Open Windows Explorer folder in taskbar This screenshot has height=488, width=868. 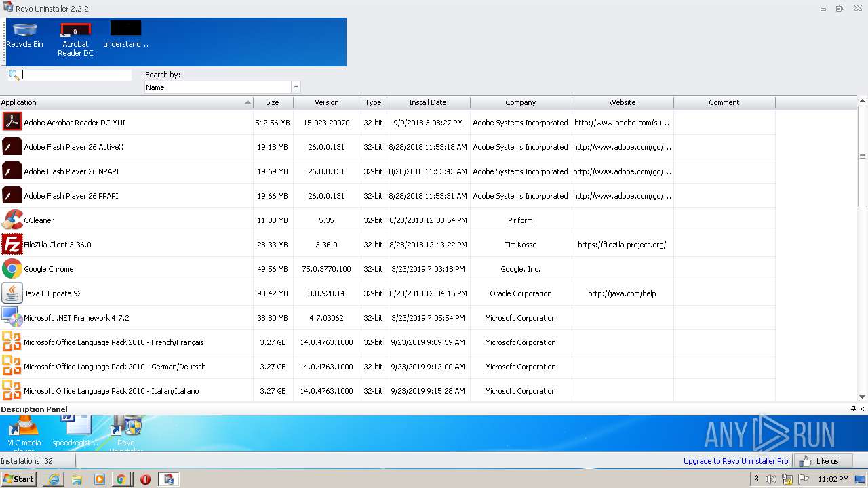coord(77,479)
